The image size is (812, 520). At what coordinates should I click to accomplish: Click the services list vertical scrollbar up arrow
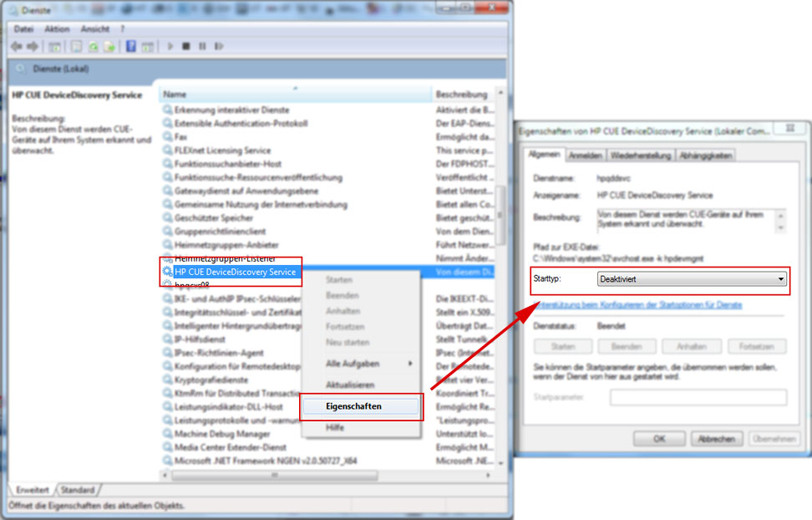pyautogui.click(x=500, y=93)
